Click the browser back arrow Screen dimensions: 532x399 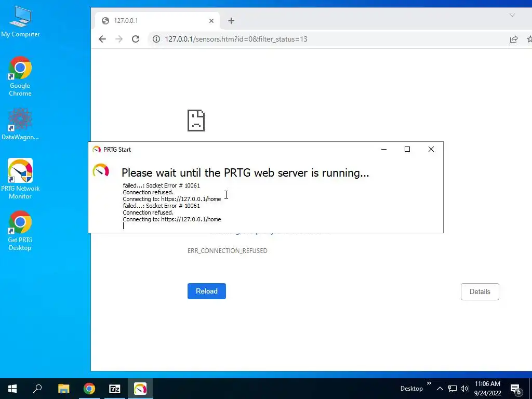(x=102, y=39)
